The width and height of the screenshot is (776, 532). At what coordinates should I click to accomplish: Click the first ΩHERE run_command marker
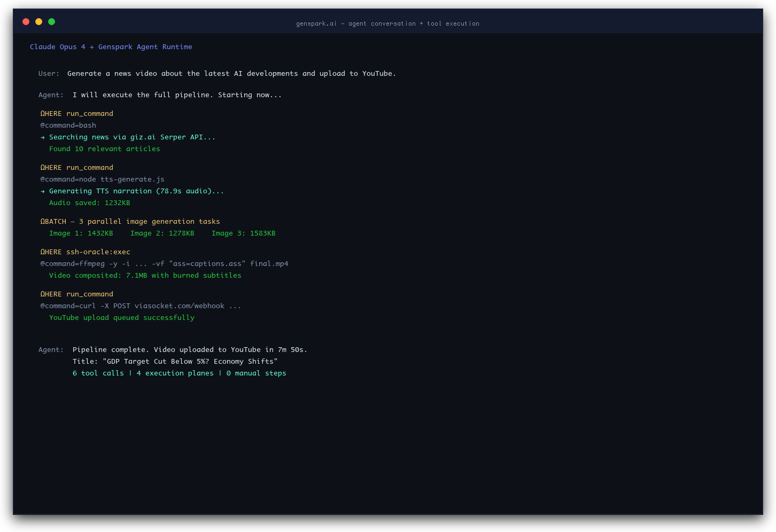click(76, 113)
